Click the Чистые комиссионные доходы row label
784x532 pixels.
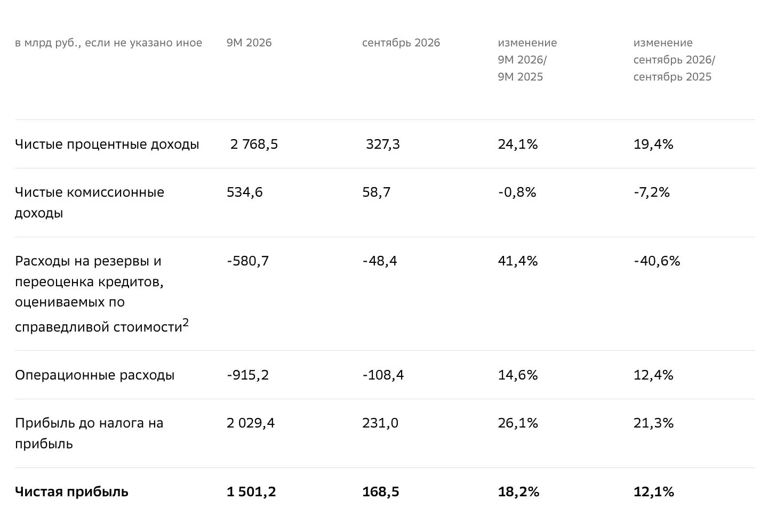click(90, 203)
